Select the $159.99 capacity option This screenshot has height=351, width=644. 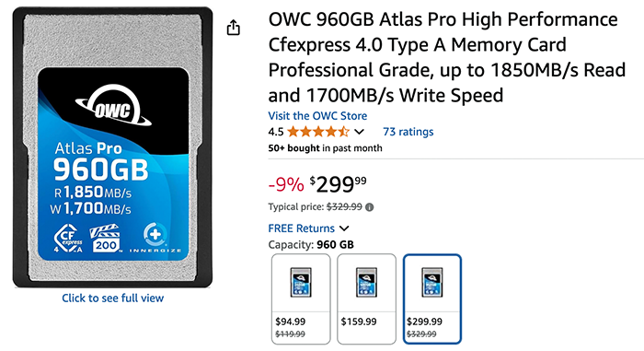[x=367, y=298]
